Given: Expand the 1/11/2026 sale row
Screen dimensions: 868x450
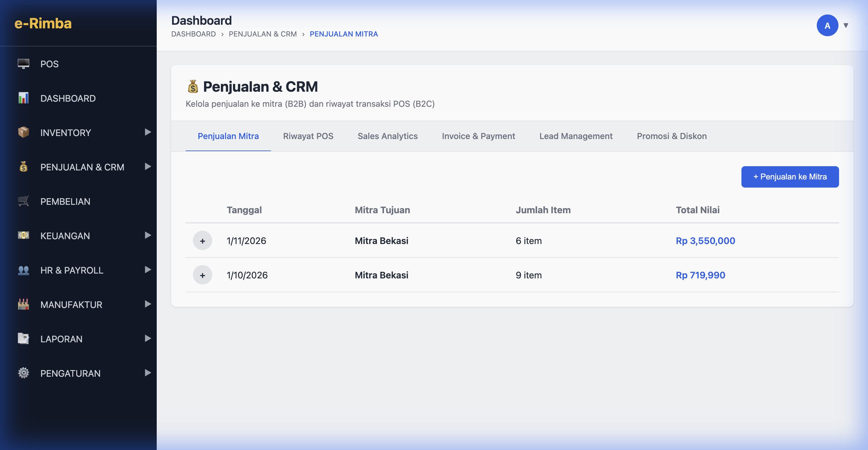Looking at the screenshot, I should 202,241.
